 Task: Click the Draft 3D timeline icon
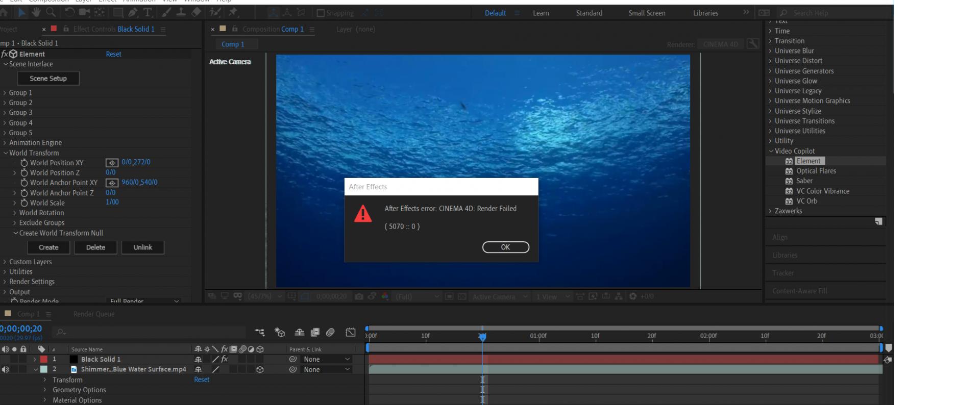[x=280, y=333]
